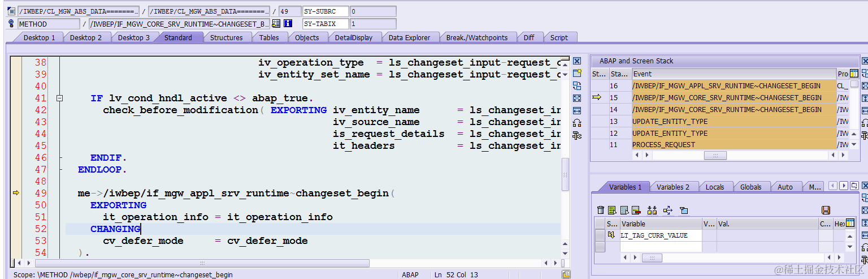
Task: Open the Break./Watchpoints tab
Action: click(477, 37)
